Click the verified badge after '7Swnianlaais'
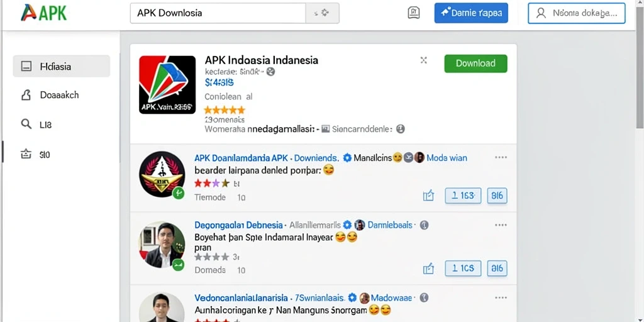 tap(352, 297)
